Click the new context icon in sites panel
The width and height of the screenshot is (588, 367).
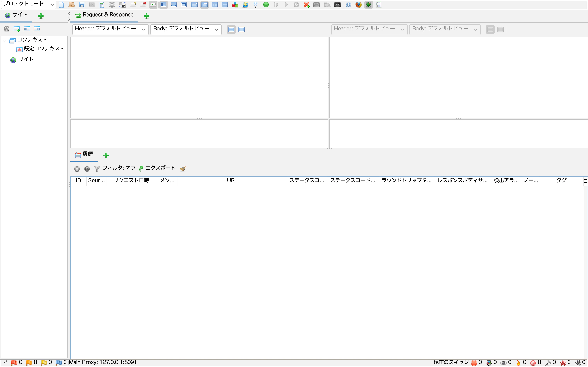[17, 29]
